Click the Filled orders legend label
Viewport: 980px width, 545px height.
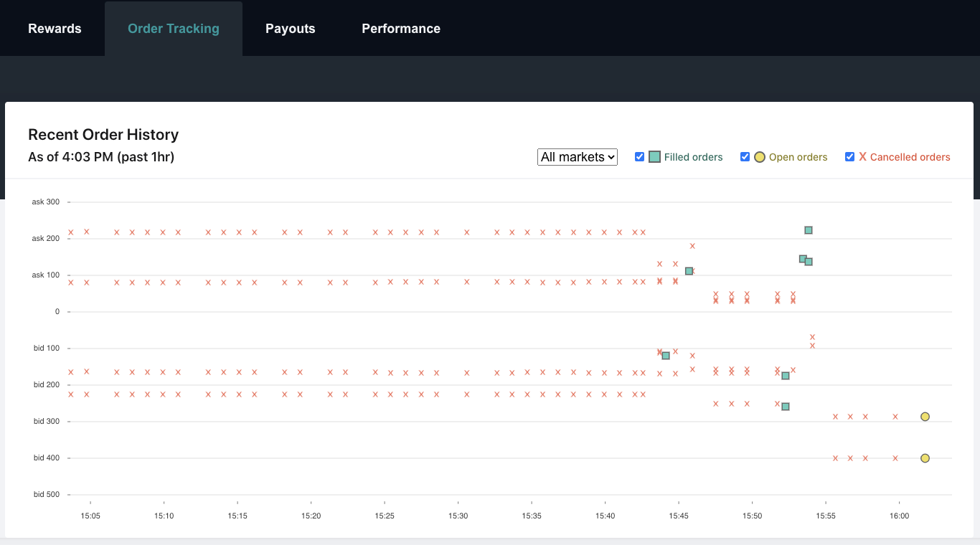point(693,157)
